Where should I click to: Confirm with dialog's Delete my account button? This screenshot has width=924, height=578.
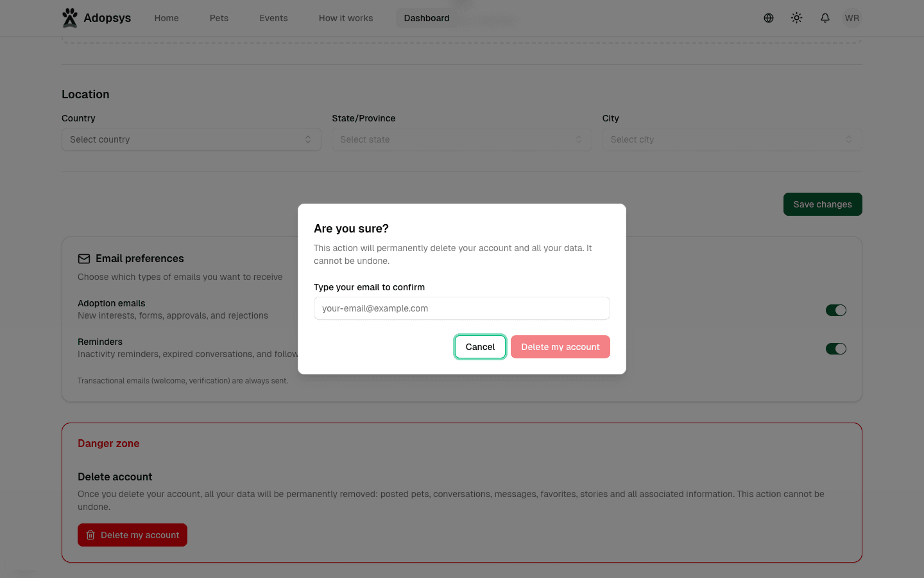click(x=560, y=347)
